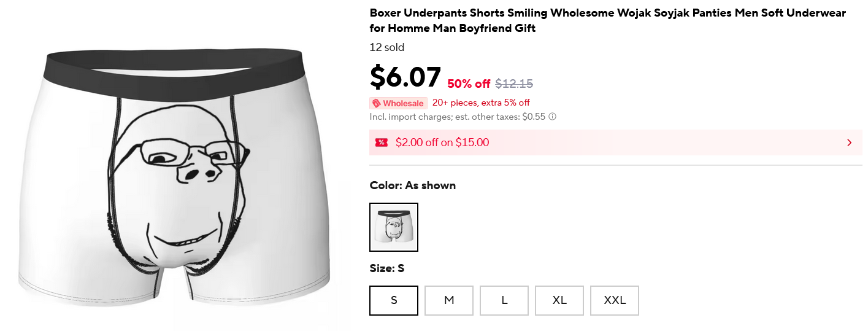Click the "Color: As shown" label
Screen dimensions: 868x331
(x=412, y=185)
